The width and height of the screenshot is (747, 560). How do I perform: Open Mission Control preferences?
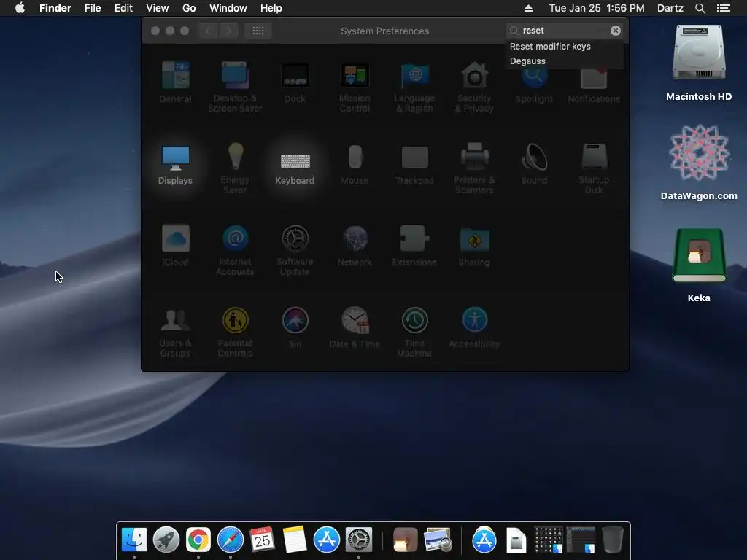(x=355, y=87)
